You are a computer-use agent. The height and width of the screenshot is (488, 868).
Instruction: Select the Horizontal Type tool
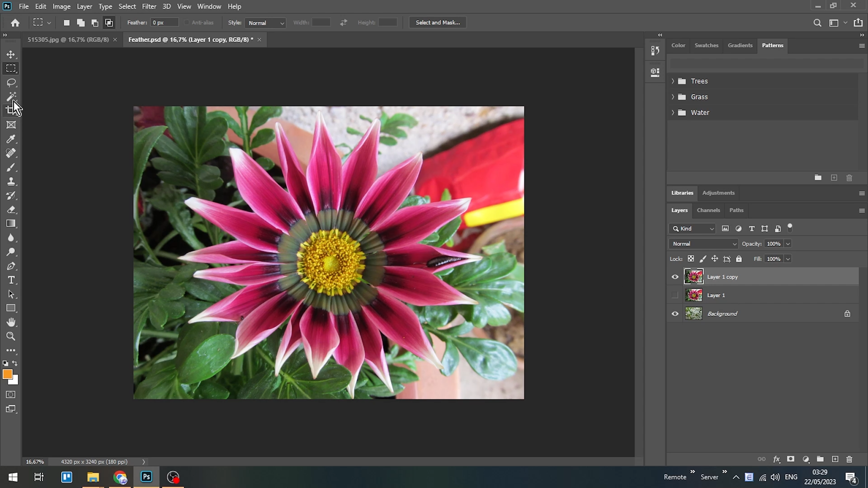click(x=11, y=280)
